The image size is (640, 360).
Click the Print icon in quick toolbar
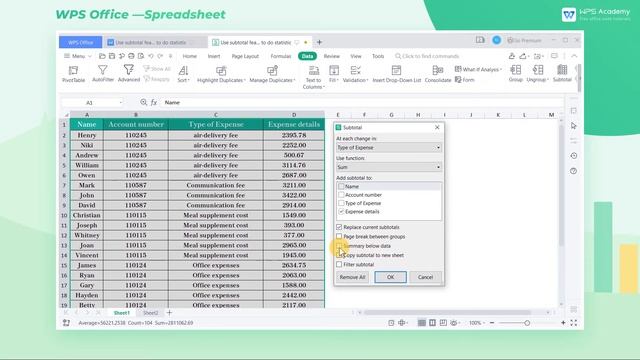131,56
